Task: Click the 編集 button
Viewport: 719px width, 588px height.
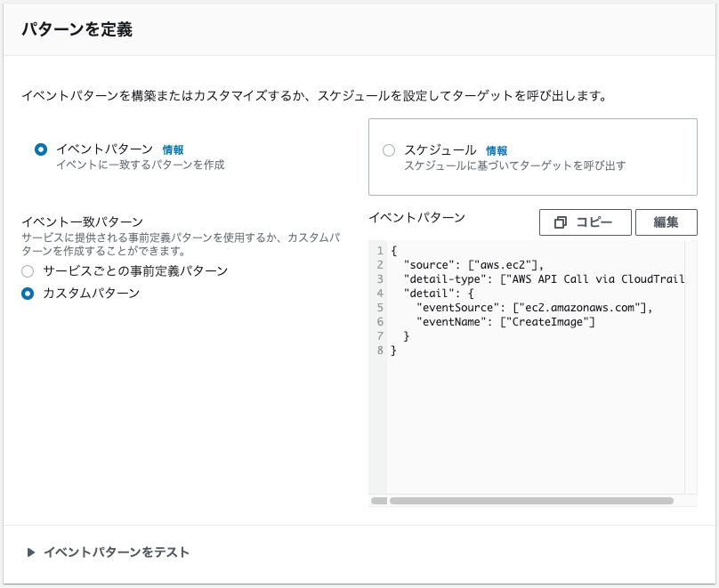Action: click(666, 222)
